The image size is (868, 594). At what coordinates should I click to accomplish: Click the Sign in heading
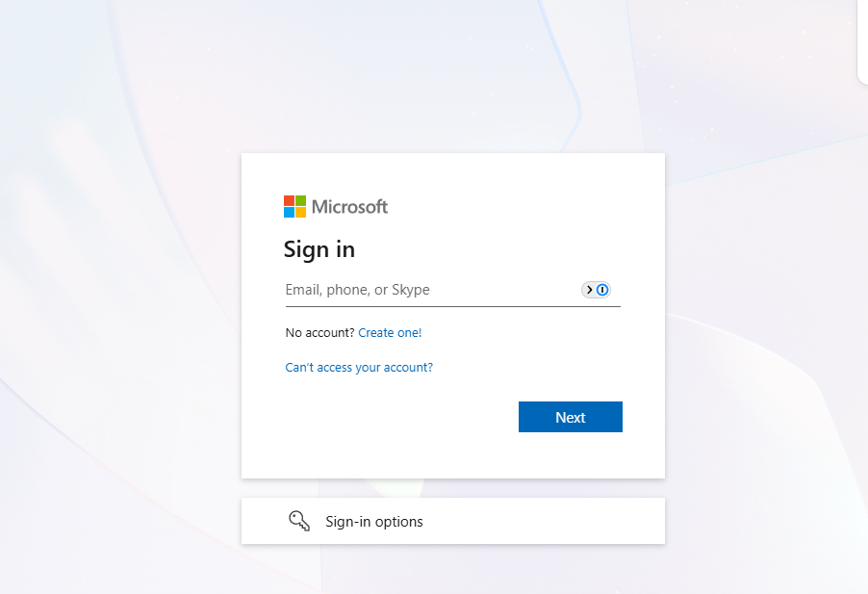coord(319,249)
